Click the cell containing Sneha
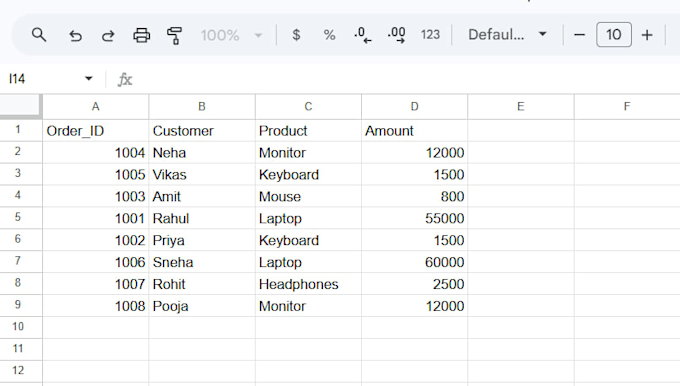680x386 pixels. [x=202, y=262]
